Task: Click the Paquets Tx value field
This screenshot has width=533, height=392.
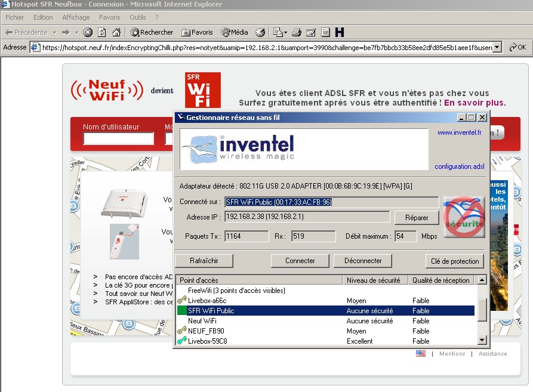Action: point(247,236)
